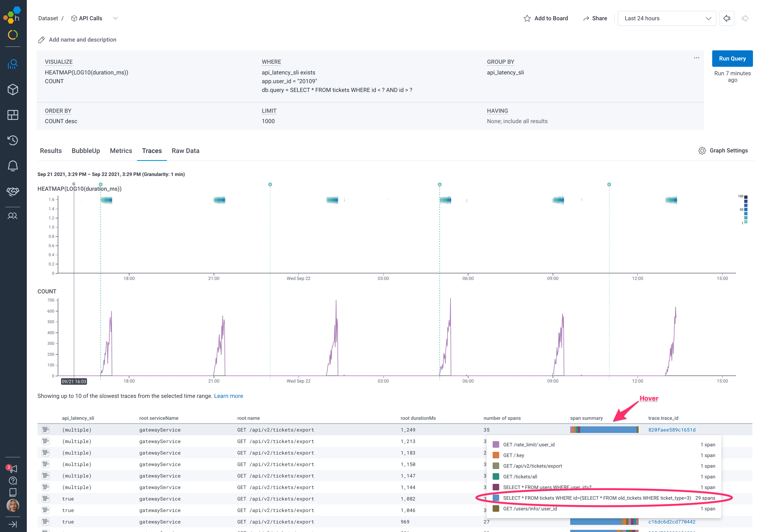Open the Triggers bell icon
Viewport: 762px width, 532px height.
[x=13, y=166]
